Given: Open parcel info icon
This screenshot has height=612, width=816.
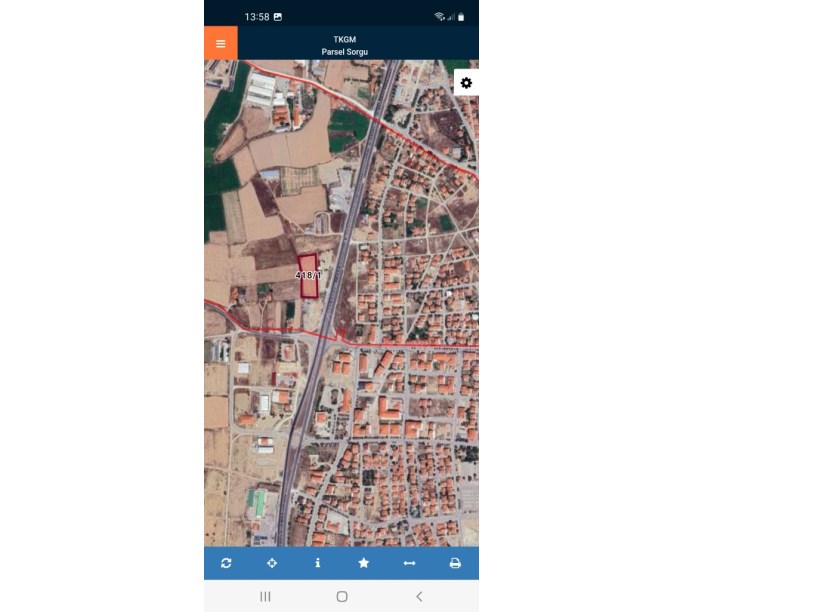Looking at the screenshot, I should coord(317,563).
